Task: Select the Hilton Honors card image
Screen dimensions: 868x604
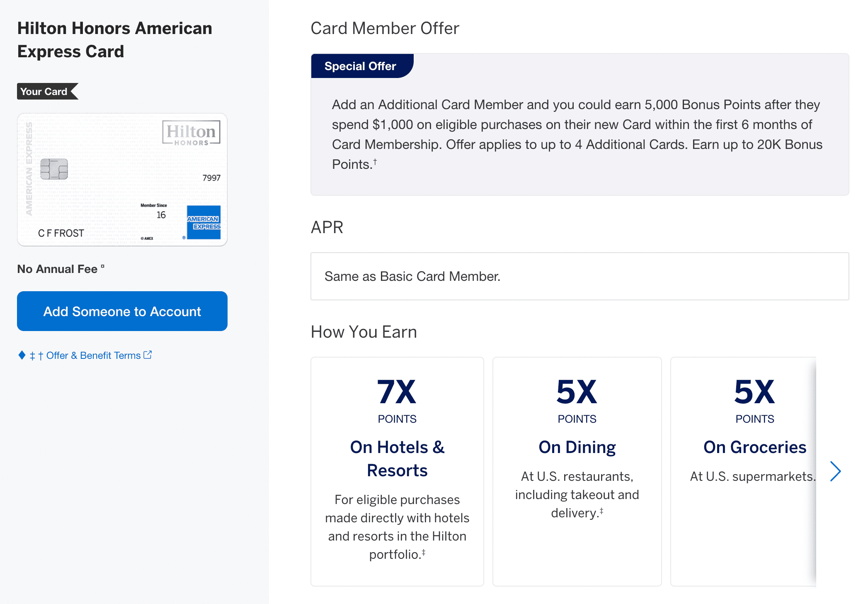Action: (122, 180)
